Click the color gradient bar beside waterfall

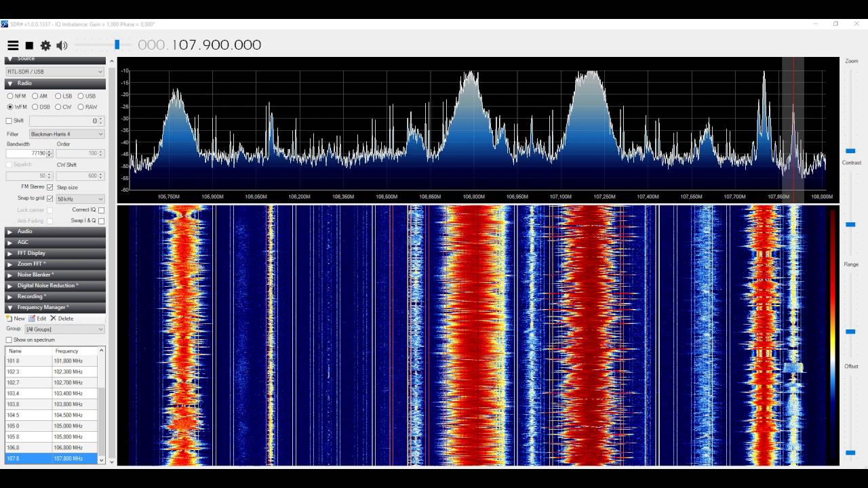pos(833,337)
